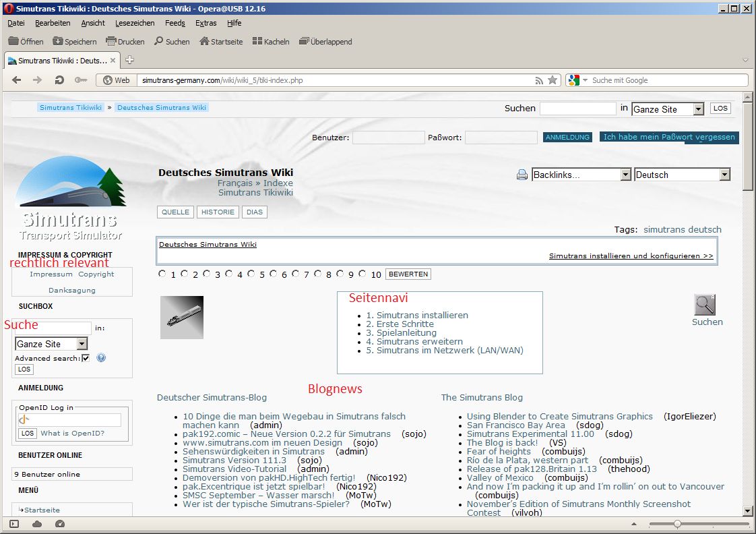
Task: Click the RSS feed icon in address bar
Action: [539, 80]
